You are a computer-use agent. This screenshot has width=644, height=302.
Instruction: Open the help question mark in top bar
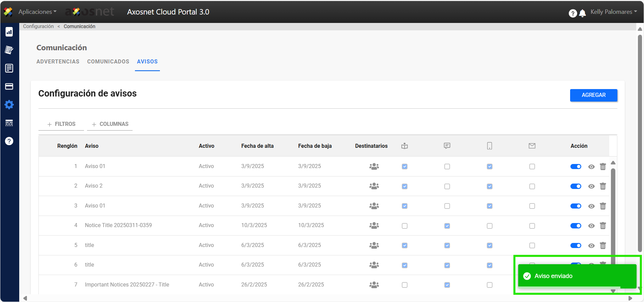coord(572,13)
